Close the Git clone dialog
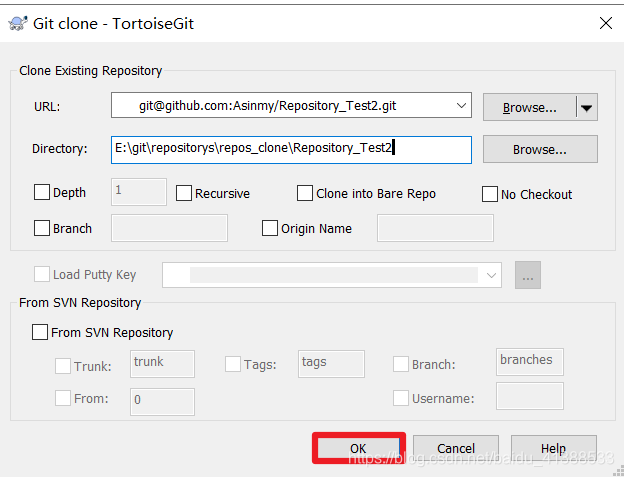The image size is (624, 477). [x=605, y=23]
